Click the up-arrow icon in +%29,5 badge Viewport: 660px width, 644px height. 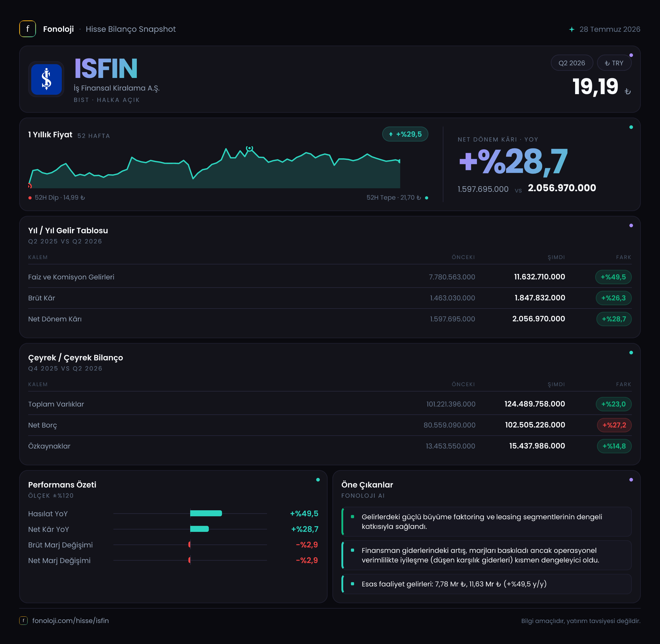point(391,134)
